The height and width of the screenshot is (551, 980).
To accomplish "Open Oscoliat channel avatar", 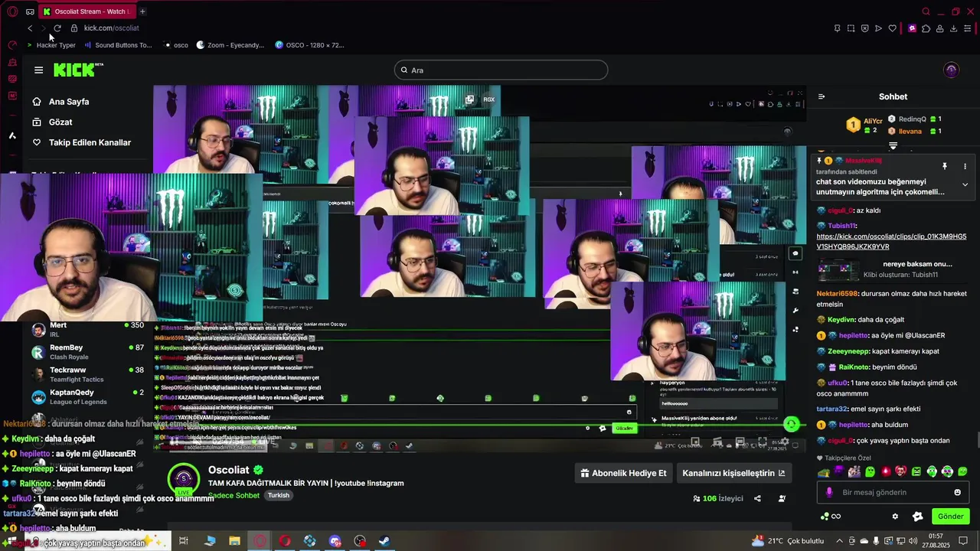I will click(x=184, y=478).
